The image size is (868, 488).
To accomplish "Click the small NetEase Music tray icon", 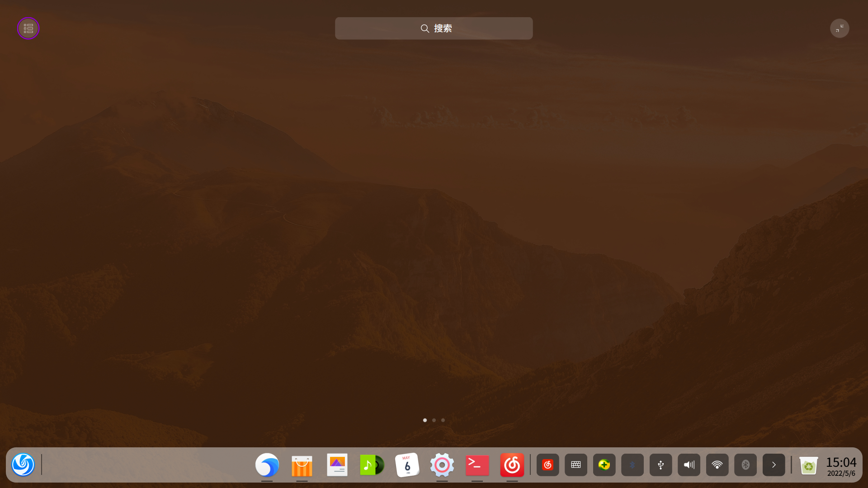I will click(x=548, y=465).
